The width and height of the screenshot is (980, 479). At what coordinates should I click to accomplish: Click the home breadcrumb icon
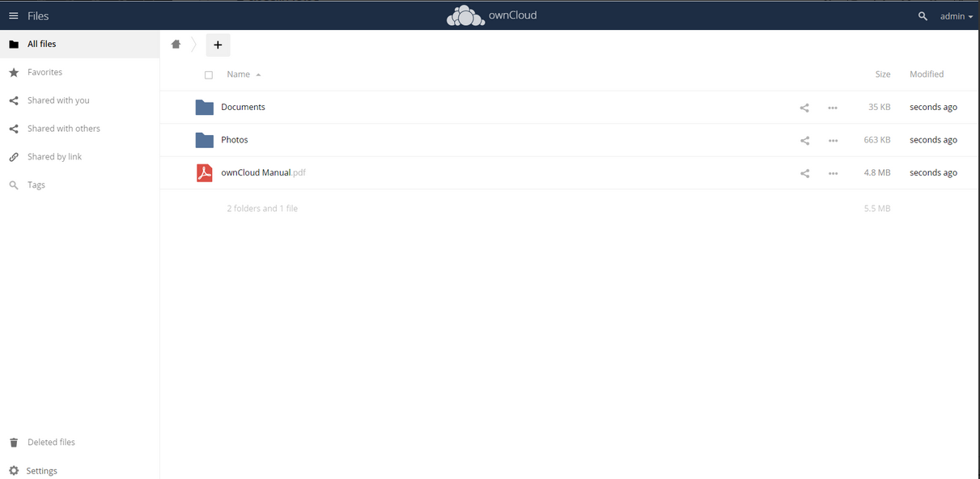coord(176,45)
